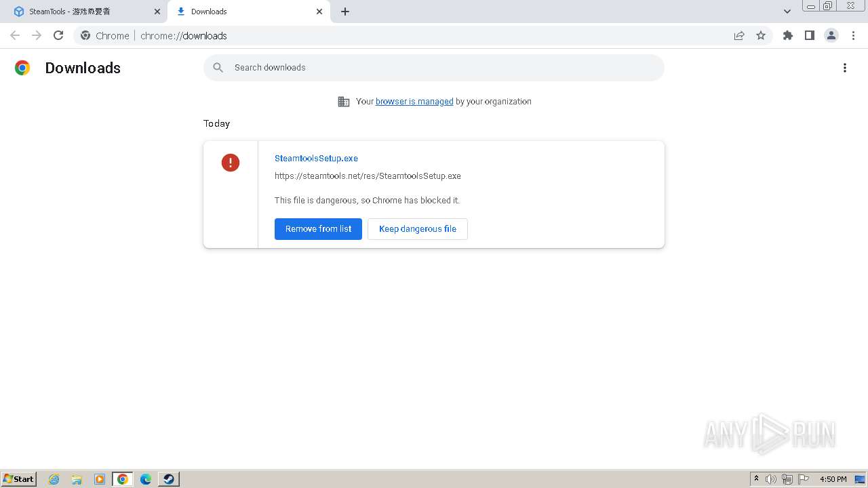Launch Internet Explorer from the taskbar

point(54,479)
